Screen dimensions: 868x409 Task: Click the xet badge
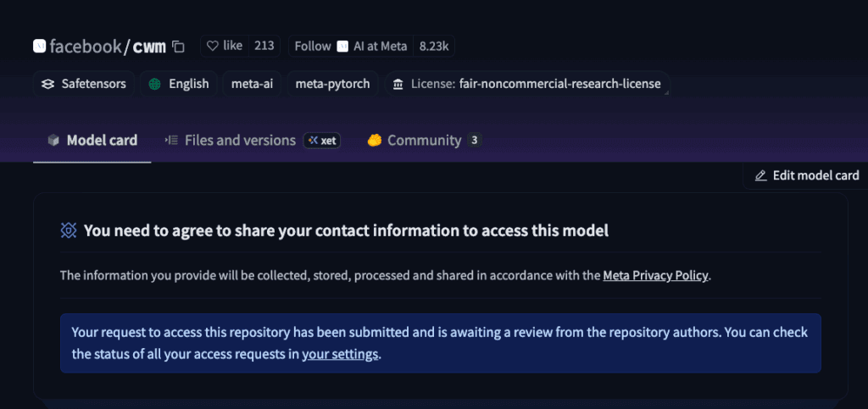coord(322,141)
